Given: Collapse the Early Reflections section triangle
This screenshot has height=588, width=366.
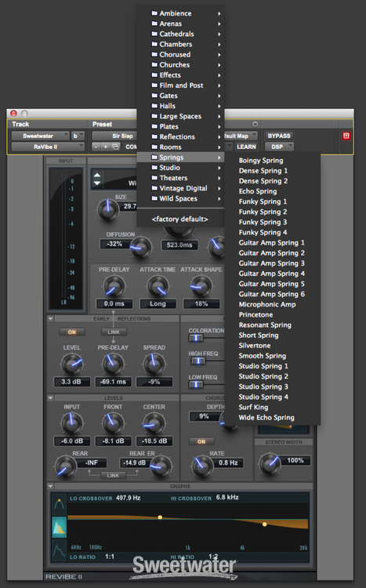Looking at the screenshot, I should 51,319.
